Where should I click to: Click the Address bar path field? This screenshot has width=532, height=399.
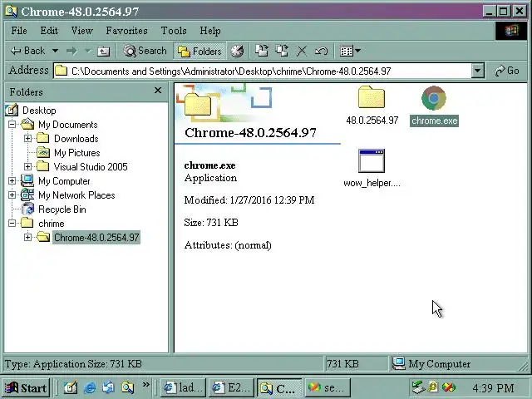click(x=263, y=71)
